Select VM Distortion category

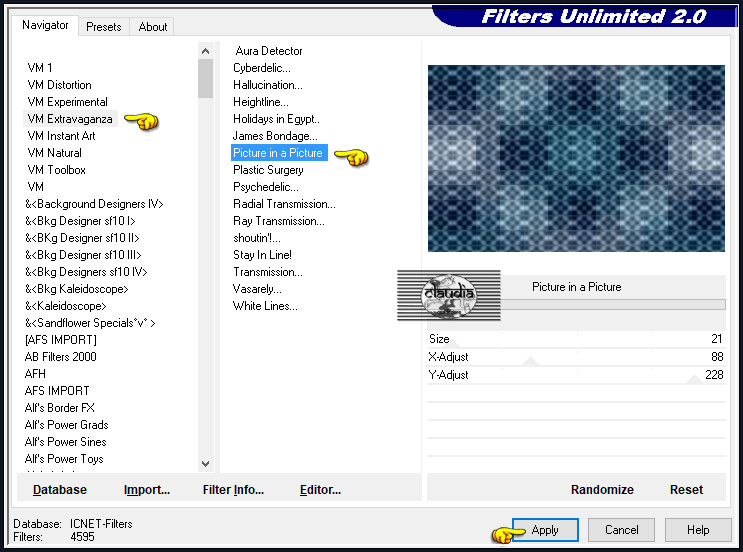coord(60,85)
